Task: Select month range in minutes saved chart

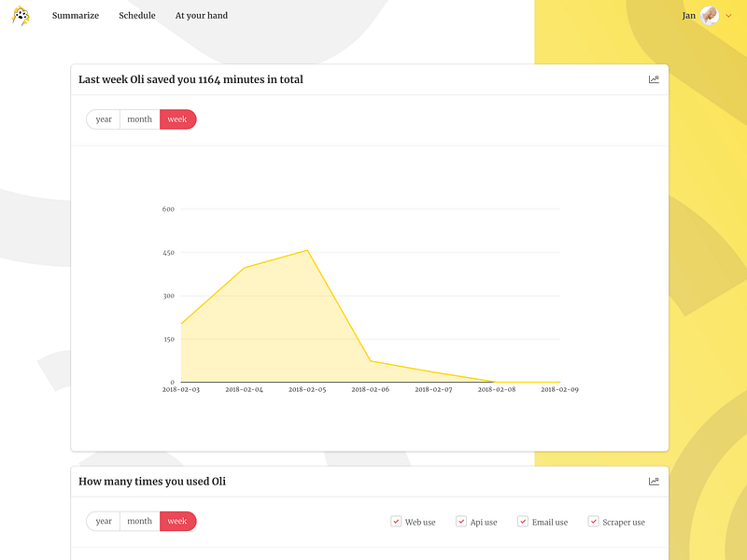Action: (139, 119)
